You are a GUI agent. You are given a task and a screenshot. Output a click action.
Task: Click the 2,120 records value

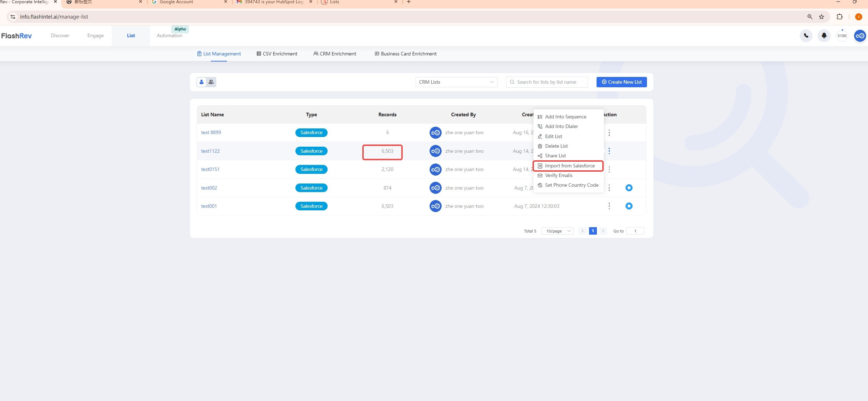387,169
